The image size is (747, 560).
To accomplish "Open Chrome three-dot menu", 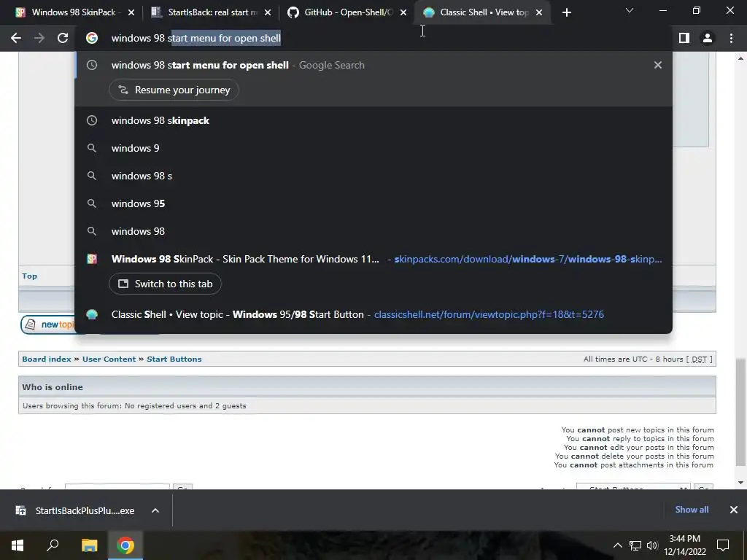I will pyautogui.click(x=731, y=38).
